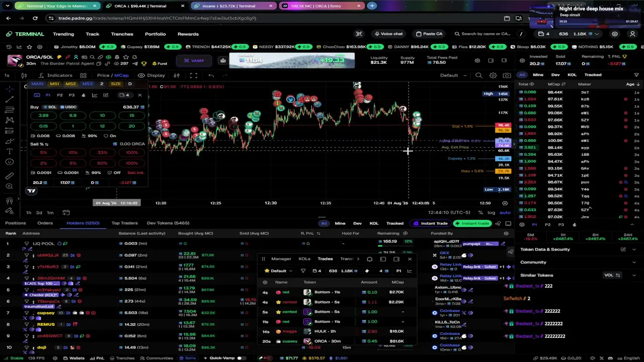The width and height of the screenshot is (644, 362).
Task: Open the chart Indicators menu
Action: (56, 75)
